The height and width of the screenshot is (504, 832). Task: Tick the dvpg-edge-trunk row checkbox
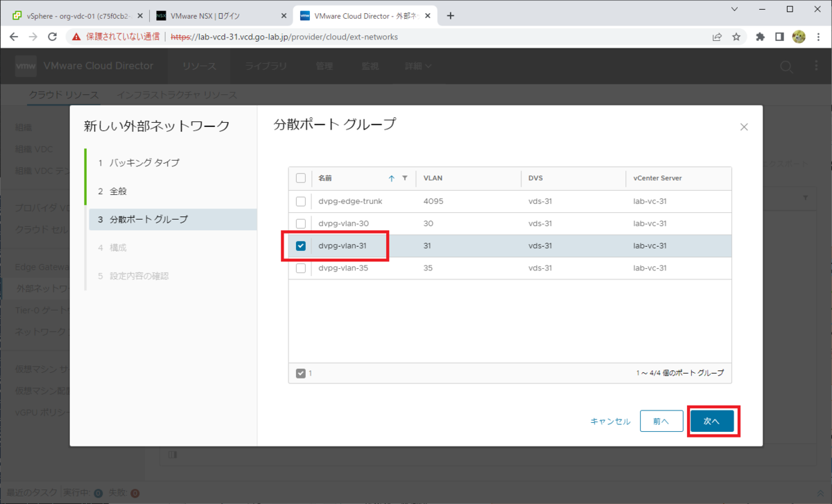301,201
